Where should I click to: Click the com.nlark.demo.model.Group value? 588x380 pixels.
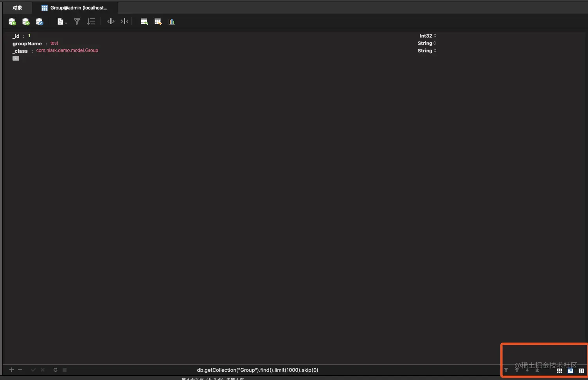[67, 50]
